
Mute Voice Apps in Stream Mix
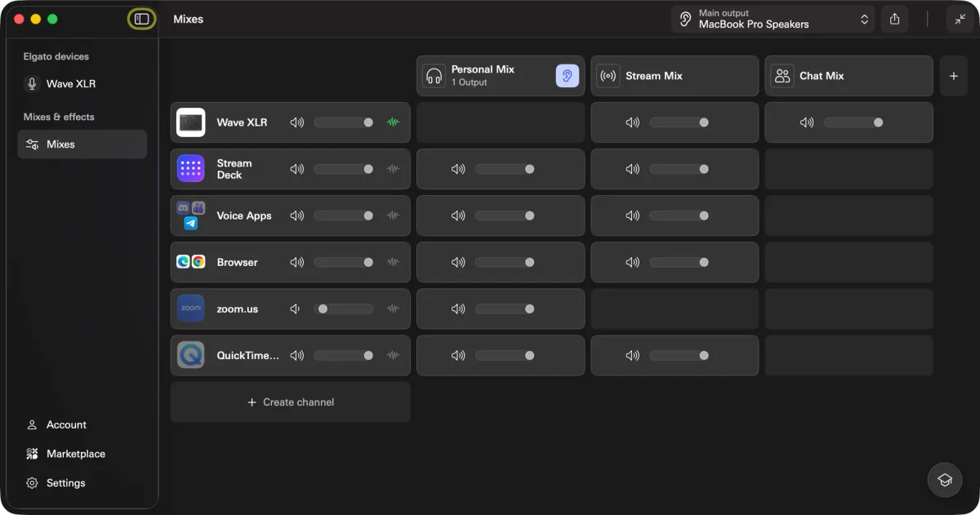pos(632,215)
